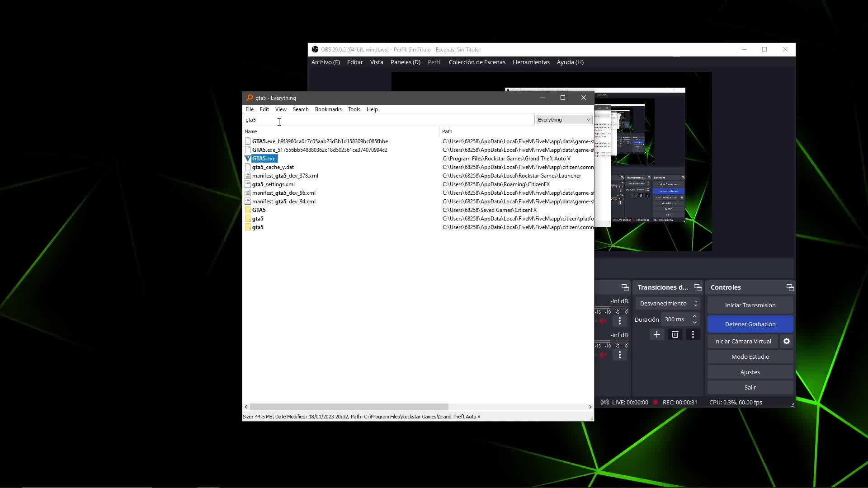868x488 pixels.
Task: Open the Herramientas menu in OBS
Action: [x=531, y=62]
